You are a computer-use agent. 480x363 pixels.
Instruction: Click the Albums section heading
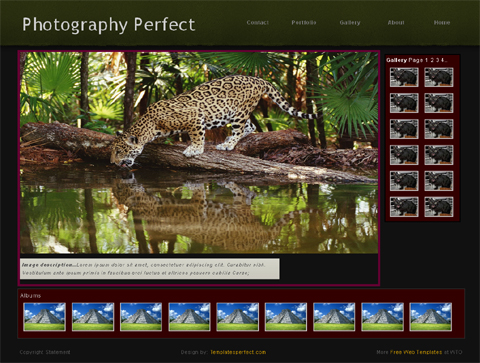click(x=30, y=296)
